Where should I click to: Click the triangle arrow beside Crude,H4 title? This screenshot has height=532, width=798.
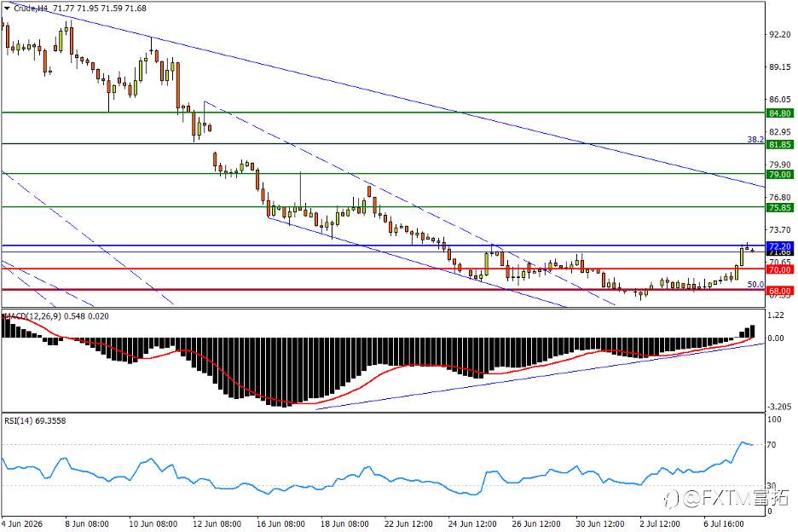click(7, 9)
